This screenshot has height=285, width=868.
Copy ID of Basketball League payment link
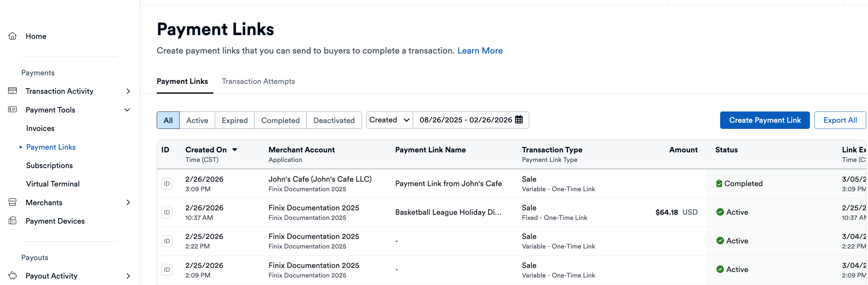point(167,212)
